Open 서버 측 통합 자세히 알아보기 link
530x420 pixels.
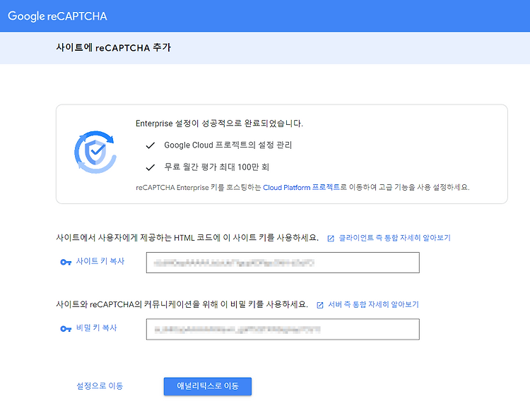pos(373,304)
